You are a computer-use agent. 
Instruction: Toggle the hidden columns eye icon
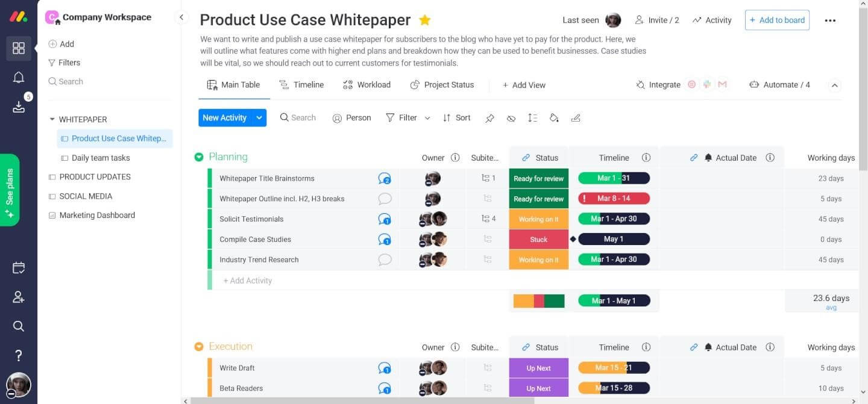(x=511, y=118)
